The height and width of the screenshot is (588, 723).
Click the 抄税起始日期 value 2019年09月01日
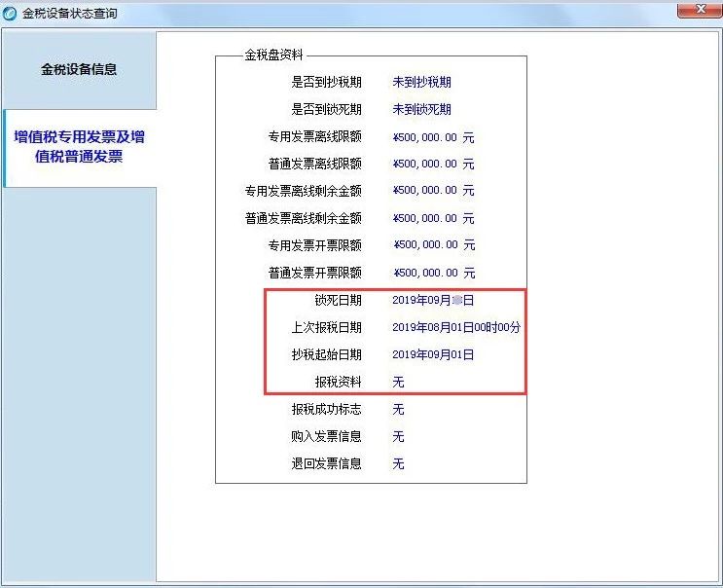click(432, 355)
